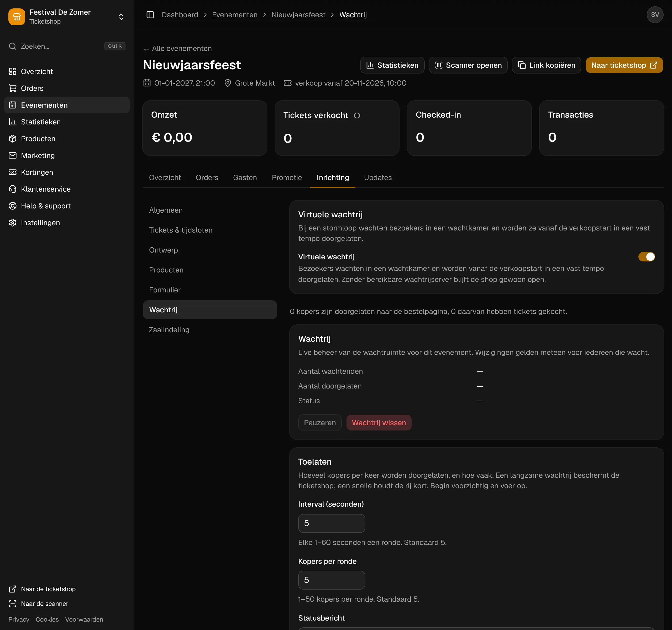
Task: Click Scanner openen button
Action: pyautogui.click(x=468, y=65)
